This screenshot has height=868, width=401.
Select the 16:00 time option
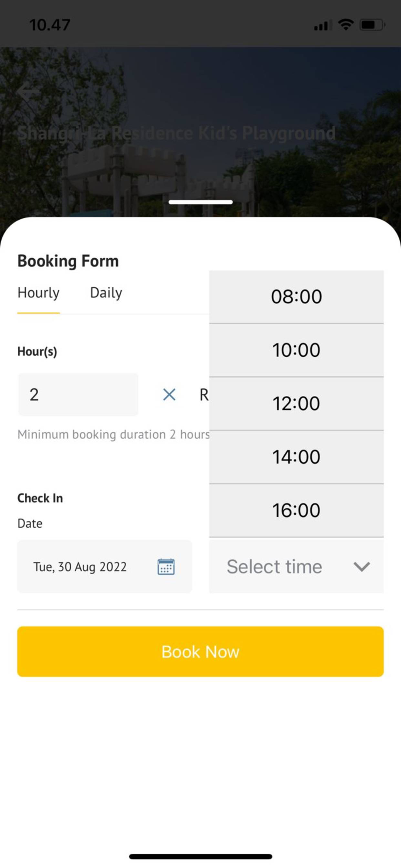pos(296,510)
